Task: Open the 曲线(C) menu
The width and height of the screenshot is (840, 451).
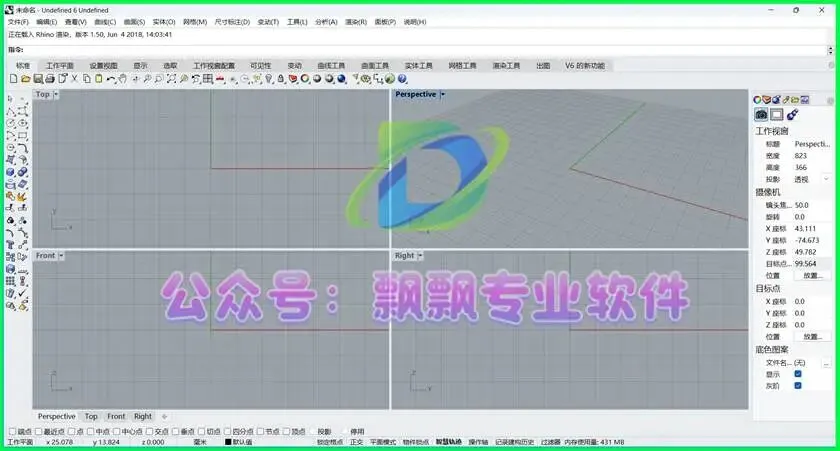Action: pyautogui.click(x=105, y=22)
